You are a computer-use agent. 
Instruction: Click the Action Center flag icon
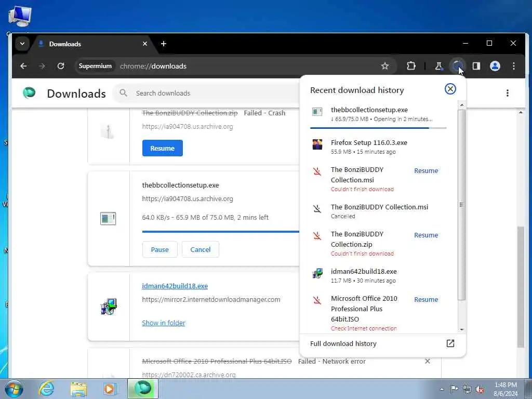(x=454, y=389)
